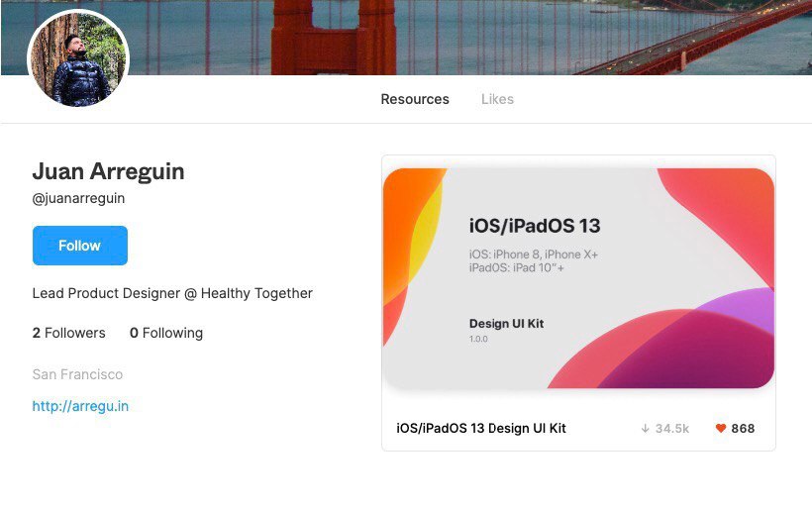Click the San Francisco location text
This screenshot has width=812, height=509.
[x=77, y=374]
